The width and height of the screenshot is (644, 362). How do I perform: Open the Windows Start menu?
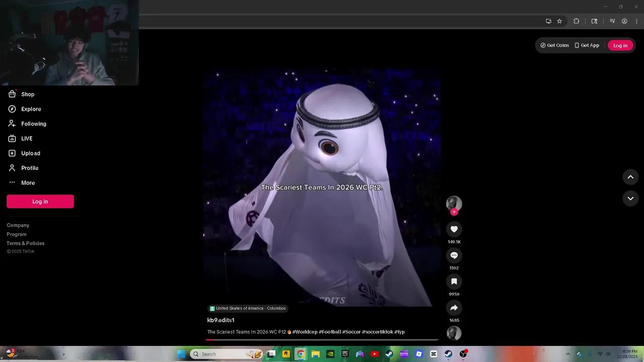pos(181,354)
